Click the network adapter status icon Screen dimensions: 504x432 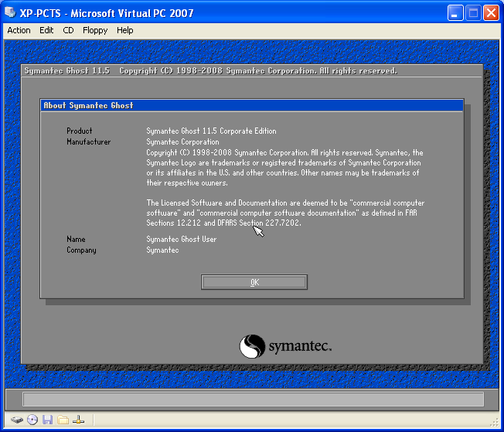tap(78, 420)
